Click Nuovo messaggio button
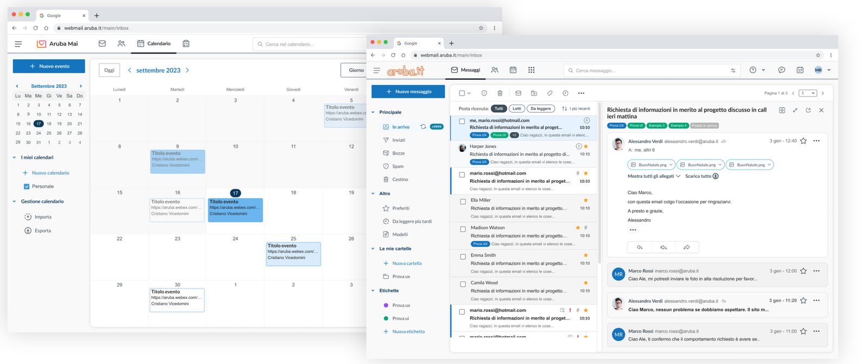Image resolution: width=868 pixels, height=364 pixels. pos(408,92)
